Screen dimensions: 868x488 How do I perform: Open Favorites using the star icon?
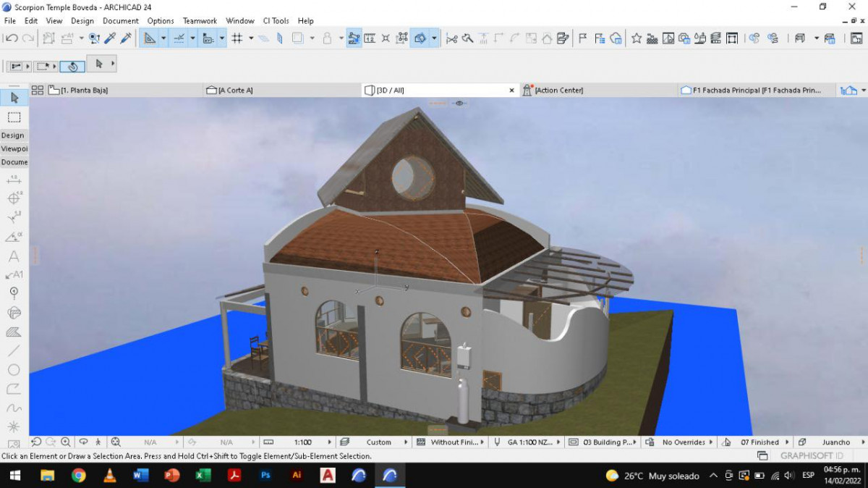click(637, 38)
